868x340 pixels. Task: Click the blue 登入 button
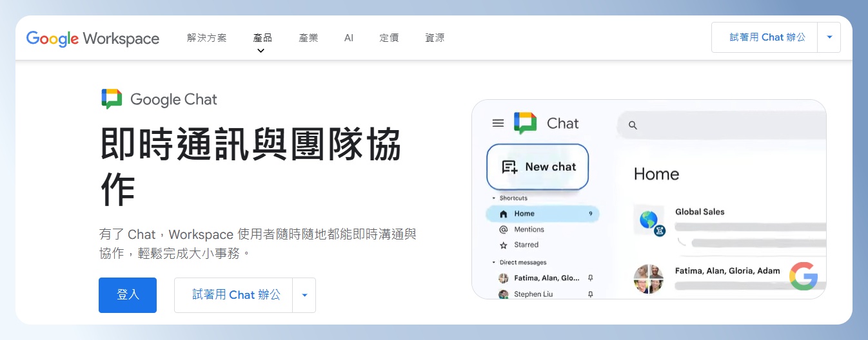[x=128, y=295]
